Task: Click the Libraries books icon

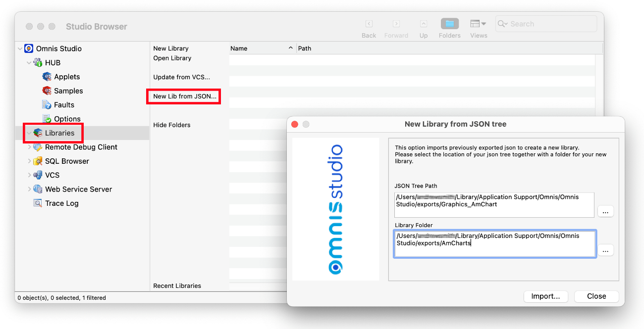Action: [38, 133]
